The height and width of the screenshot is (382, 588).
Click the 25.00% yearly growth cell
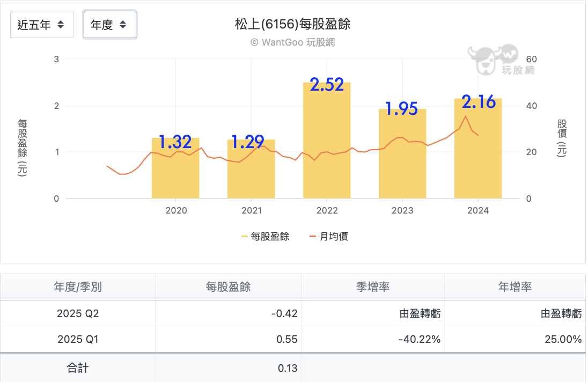562,339
